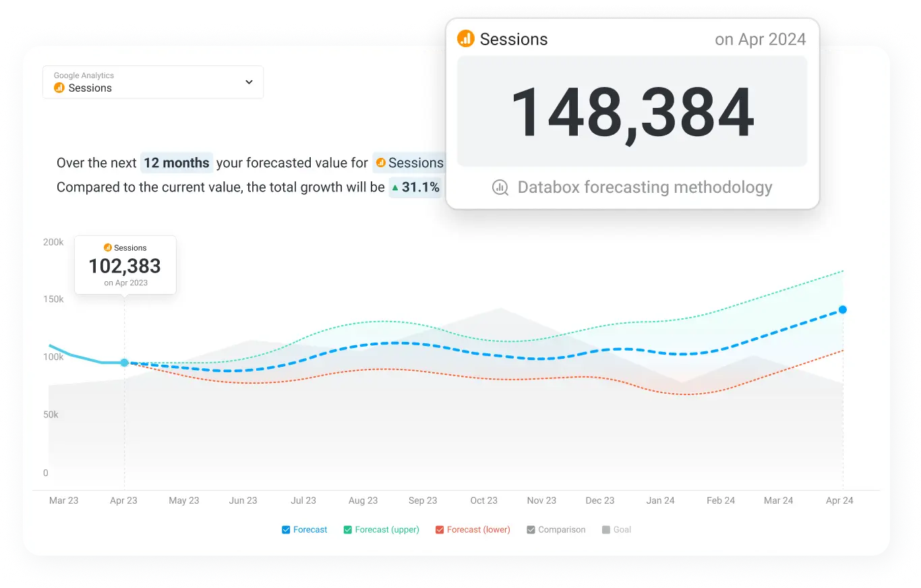Toggle the Goal legend checkbox

click(606, 530)
